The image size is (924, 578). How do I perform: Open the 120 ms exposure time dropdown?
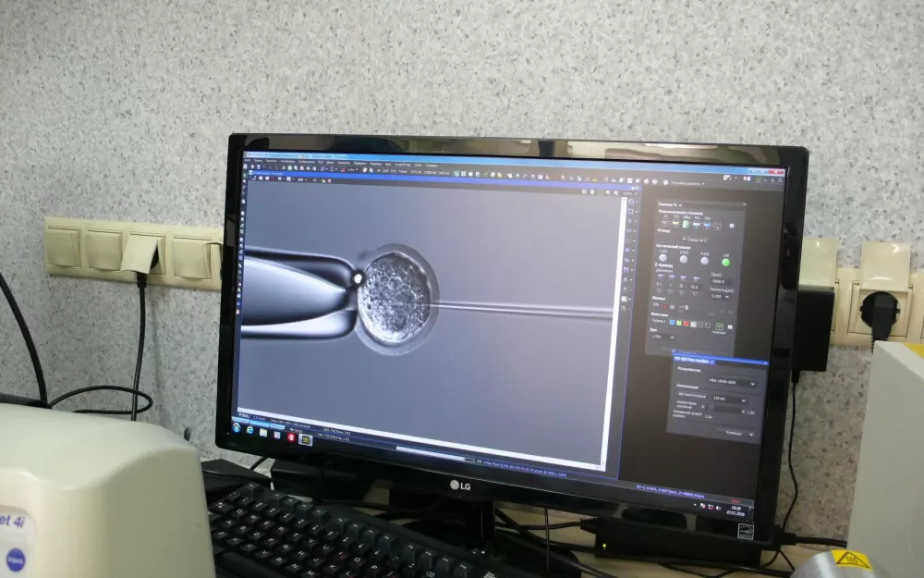pyautogui.click(x=730, y=400)
